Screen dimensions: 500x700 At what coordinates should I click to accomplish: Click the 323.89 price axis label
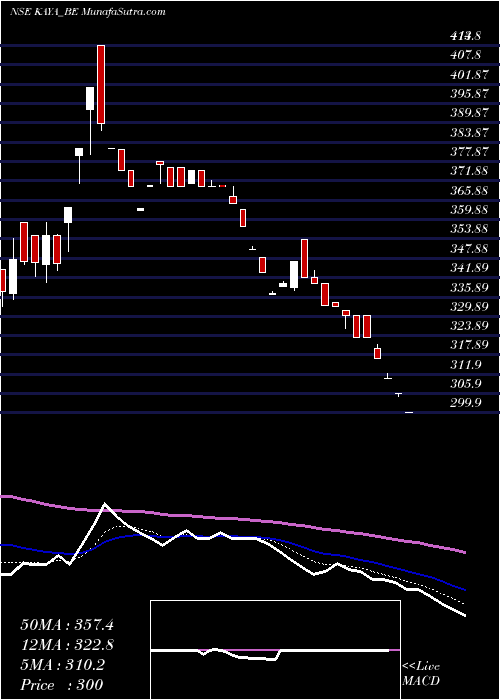pos(469,325)
